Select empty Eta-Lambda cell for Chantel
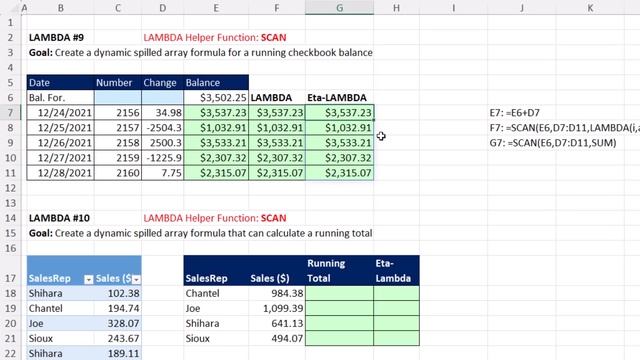Viewport: 640px width, 360px height. tap(396, 293)
